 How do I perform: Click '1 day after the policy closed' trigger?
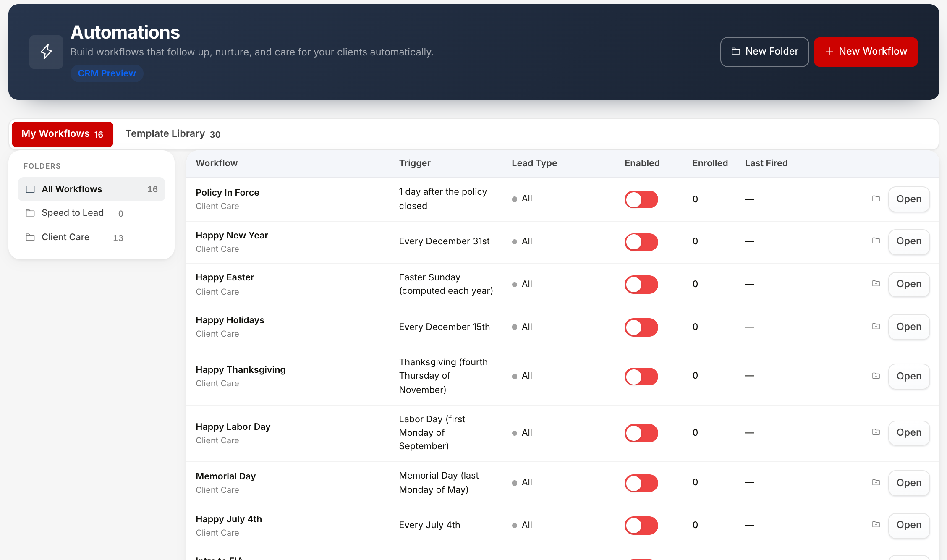(443, 199)
